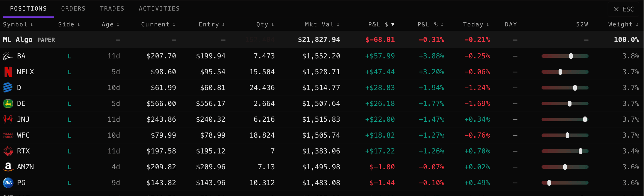Click PG age value 9d
This screenshot has width=644, height=196.
pyautogui.click(x=116, y=183)
